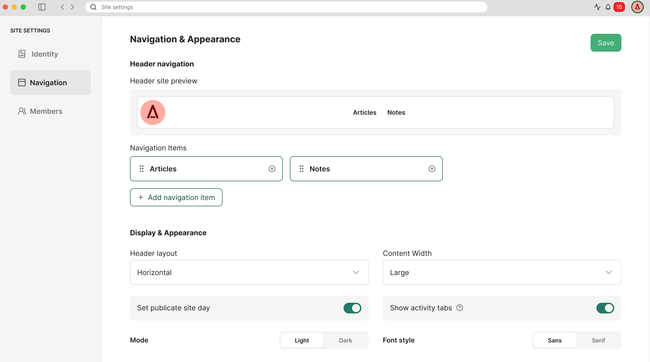
Task: Open Members settings section
Action: pyautogui.click(x=51, y=111)
